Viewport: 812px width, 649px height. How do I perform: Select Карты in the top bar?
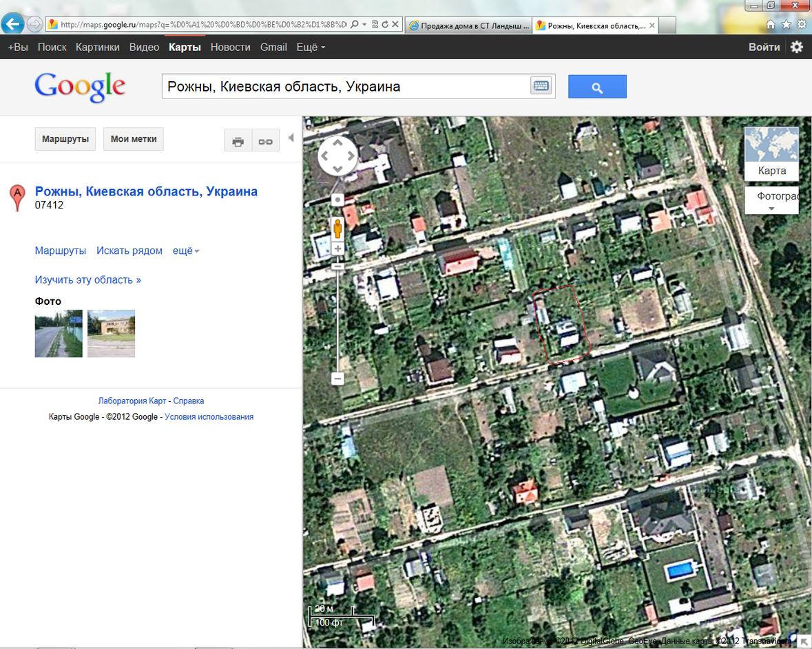(x=185, y=47)
